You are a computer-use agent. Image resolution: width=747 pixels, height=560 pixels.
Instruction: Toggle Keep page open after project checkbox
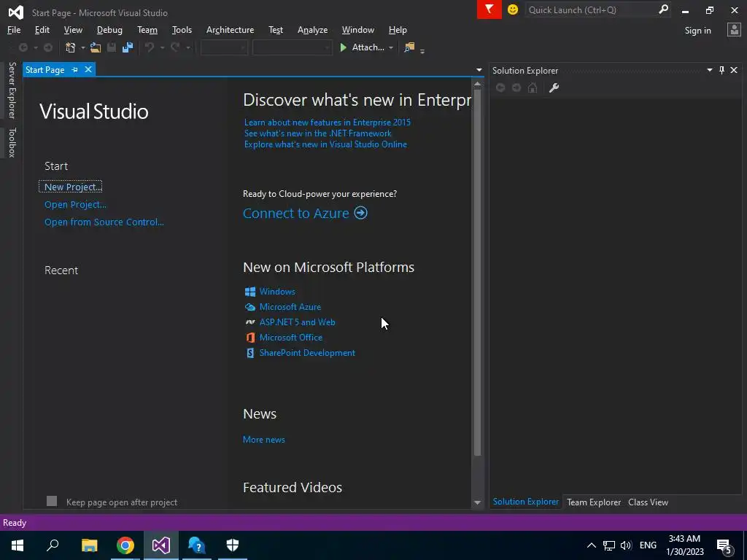pos(52,501)
